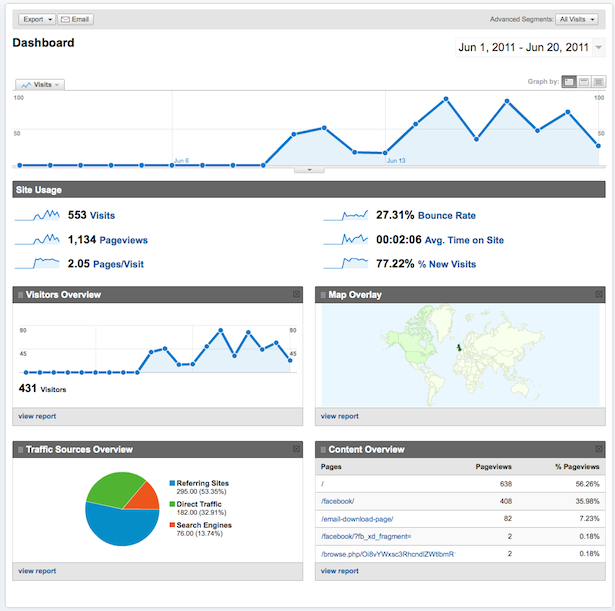Image resolution: width=615 pixels, height=611 pixels.
Task: Click the orange Search Engines pie slice
Action: coord(147,497)
